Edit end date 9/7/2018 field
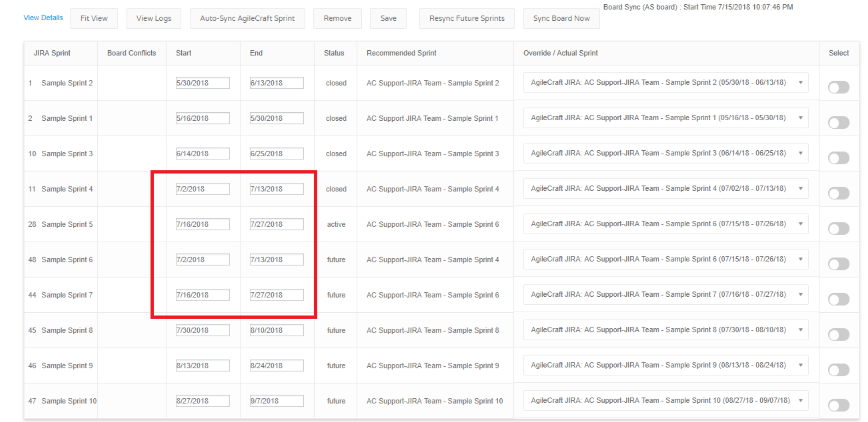Viewport: 868px width, 422px height. [277, 401]
